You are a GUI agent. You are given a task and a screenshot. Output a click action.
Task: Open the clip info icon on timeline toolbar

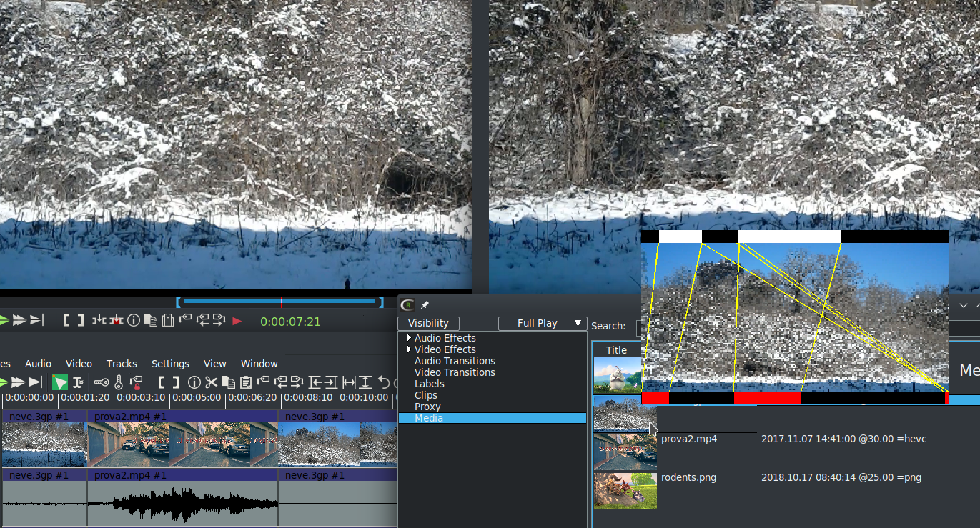[x=194, y=382]
